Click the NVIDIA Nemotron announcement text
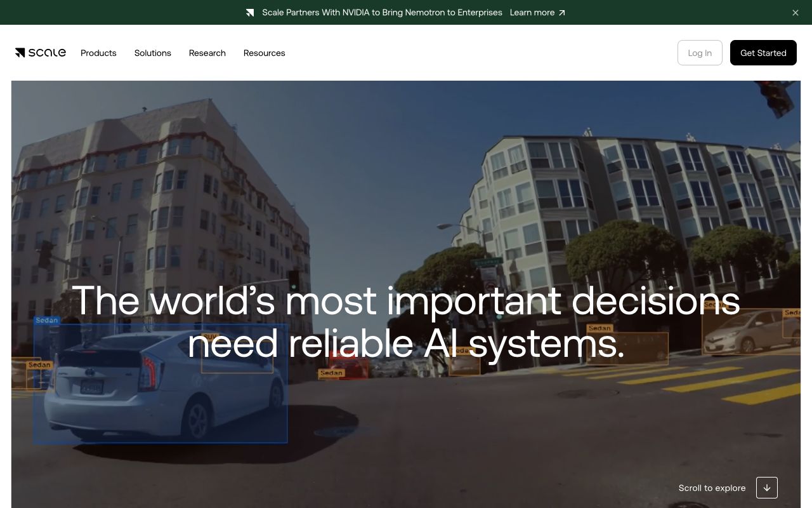The width and height of the screenshot is (812, 508). (382, 13)
